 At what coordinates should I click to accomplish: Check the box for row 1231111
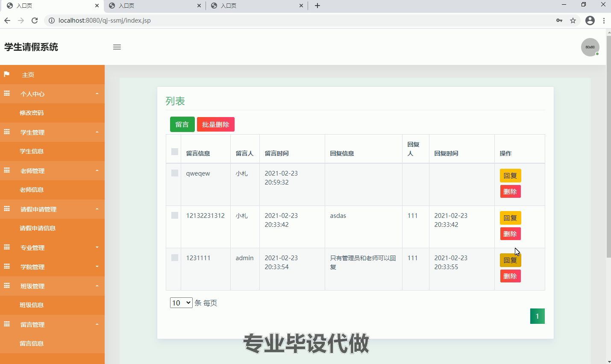point(174,258)
